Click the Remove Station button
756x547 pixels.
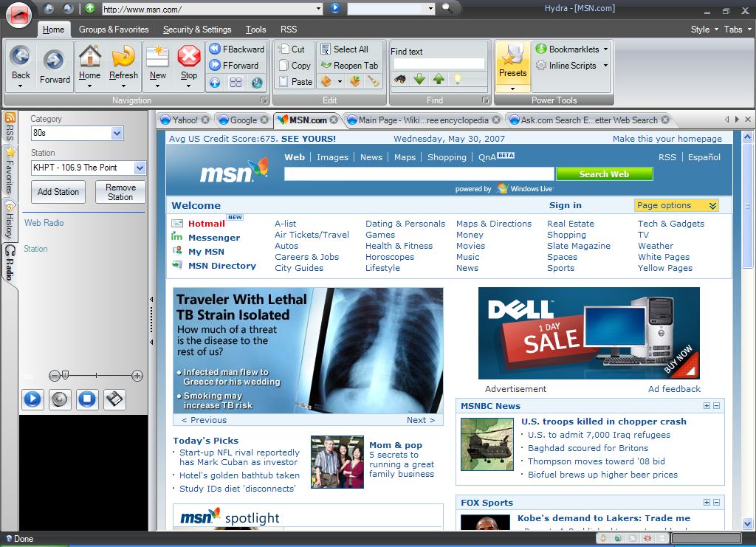[120, 192]
